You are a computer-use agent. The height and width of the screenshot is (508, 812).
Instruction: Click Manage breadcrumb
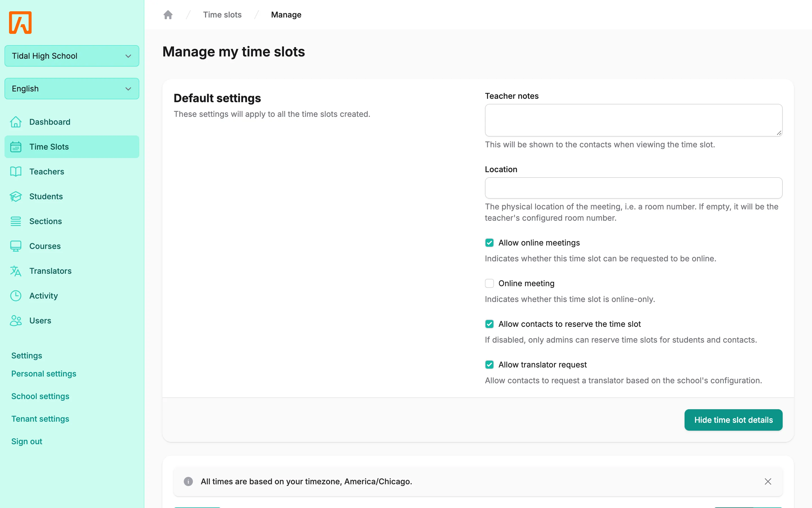[x=286, y=15]
